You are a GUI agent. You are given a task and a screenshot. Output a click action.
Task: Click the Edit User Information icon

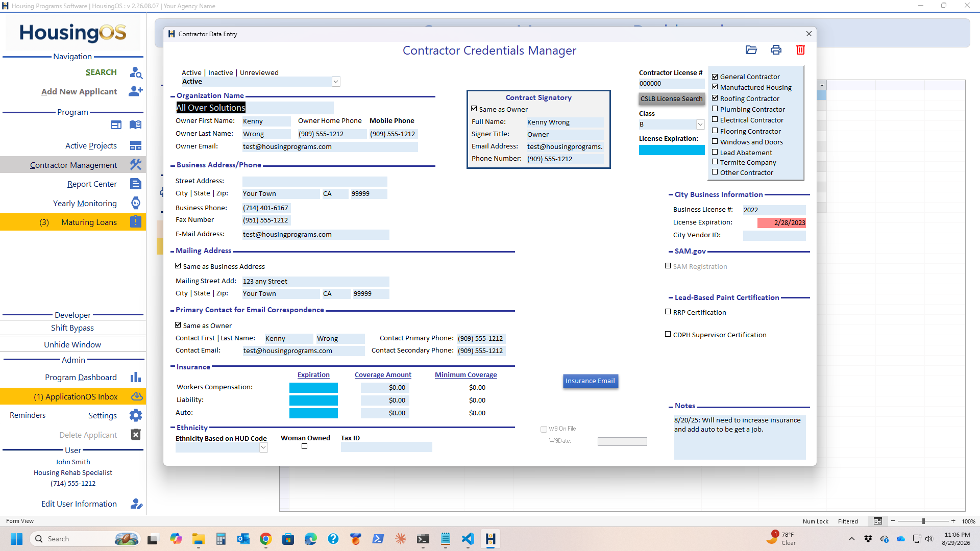click(136, 504)
